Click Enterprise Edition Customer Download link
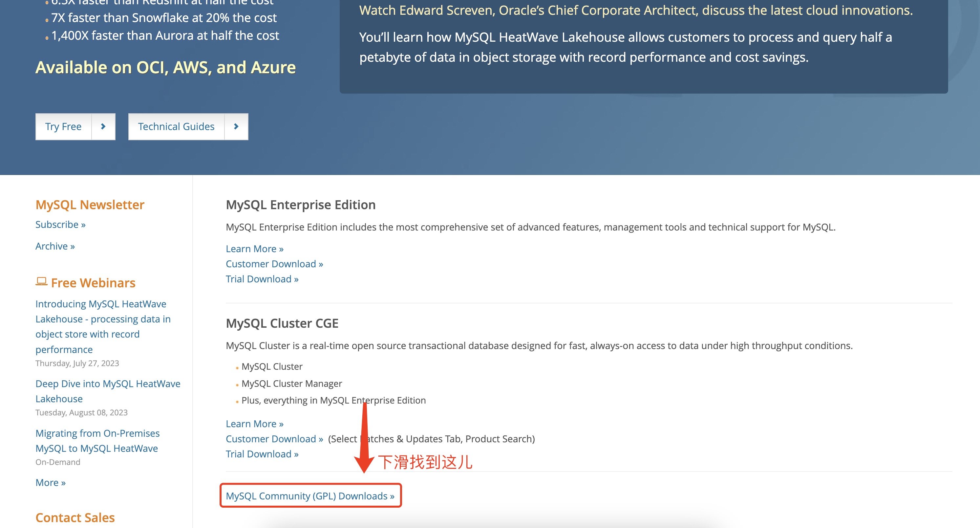The image size is (980, 528). click(274, 264)
